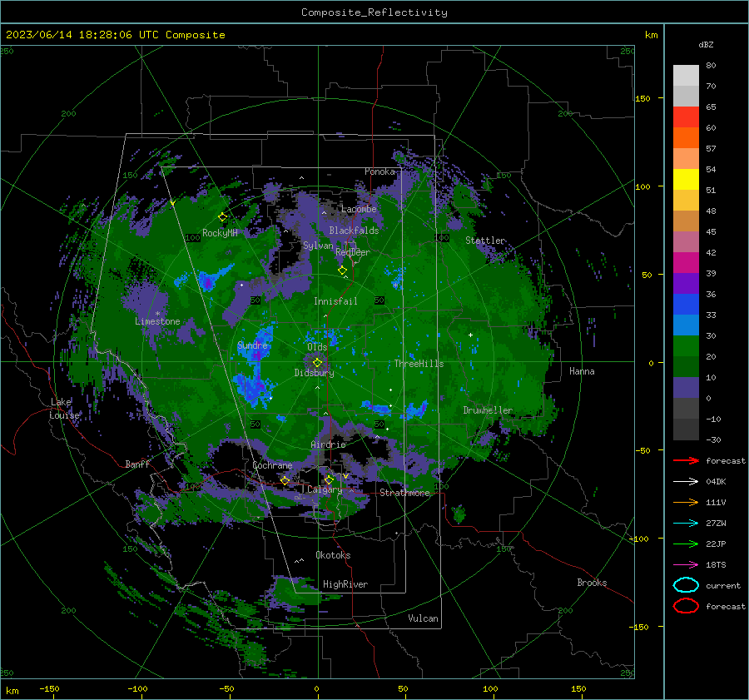
Task: Click the Stettler city label
Action: (x=485, y=241)
